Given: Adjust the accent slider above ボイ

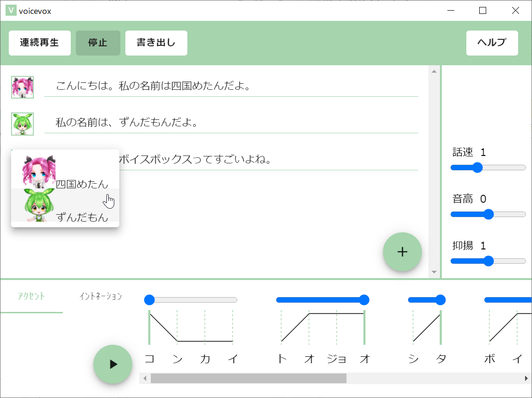Looking at the screenshot, I should click(x=508, y=300).
